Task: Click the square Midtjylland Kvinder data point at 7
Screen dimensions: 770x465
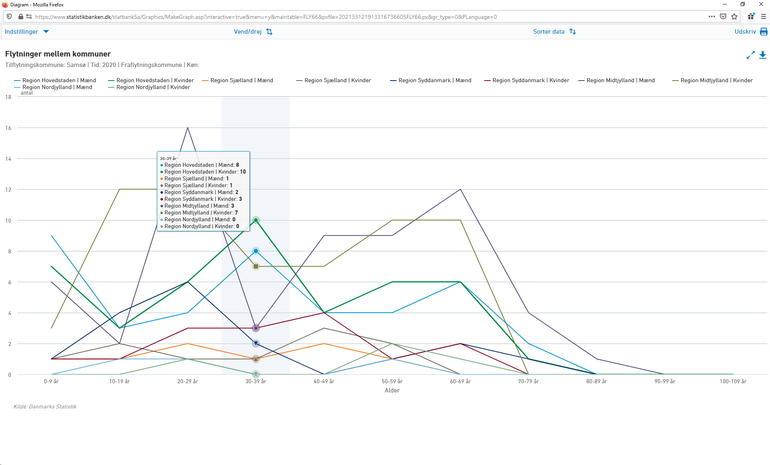Action: coord(256,267)
